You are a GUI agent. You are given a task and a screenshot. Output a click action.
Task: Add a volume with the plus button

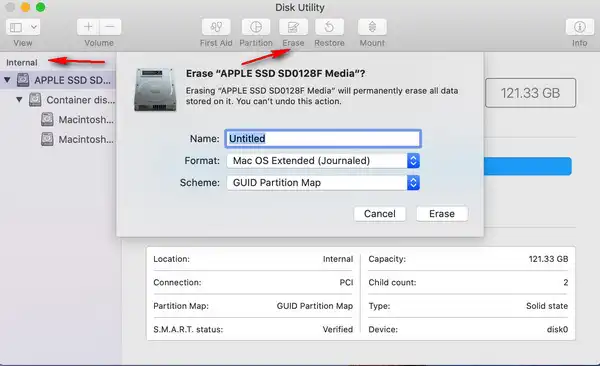pyautogui.click(x=88, y=27)
